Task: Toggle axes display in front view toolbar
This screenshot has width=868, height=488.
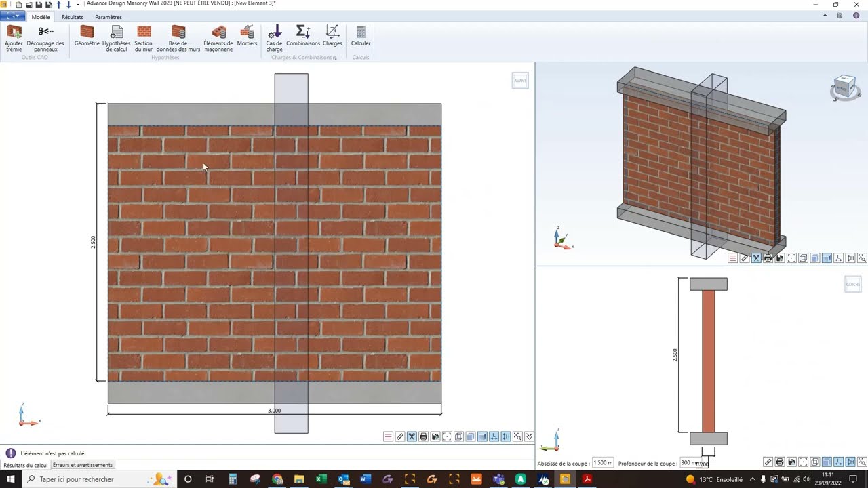Action: [494, 436]
